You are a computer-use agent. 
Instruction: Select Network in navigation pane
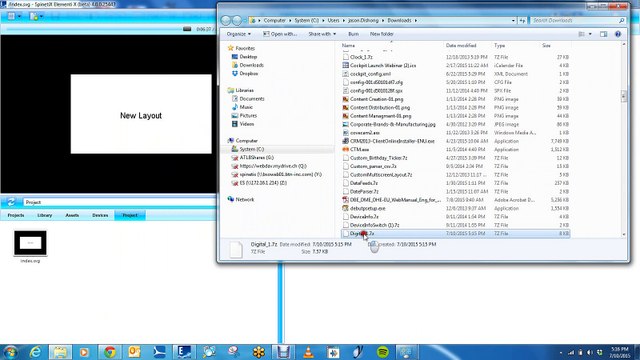244,199
